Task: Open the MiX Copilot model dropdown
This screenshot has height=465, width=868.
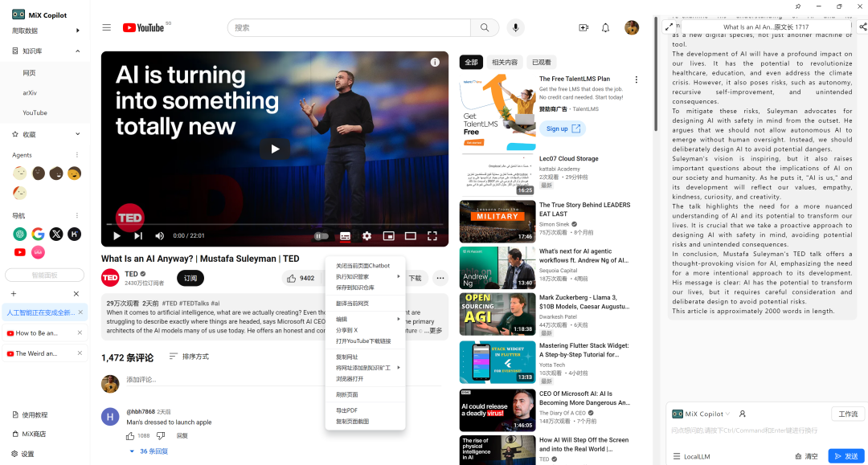Action: click(x=701, y=414)
